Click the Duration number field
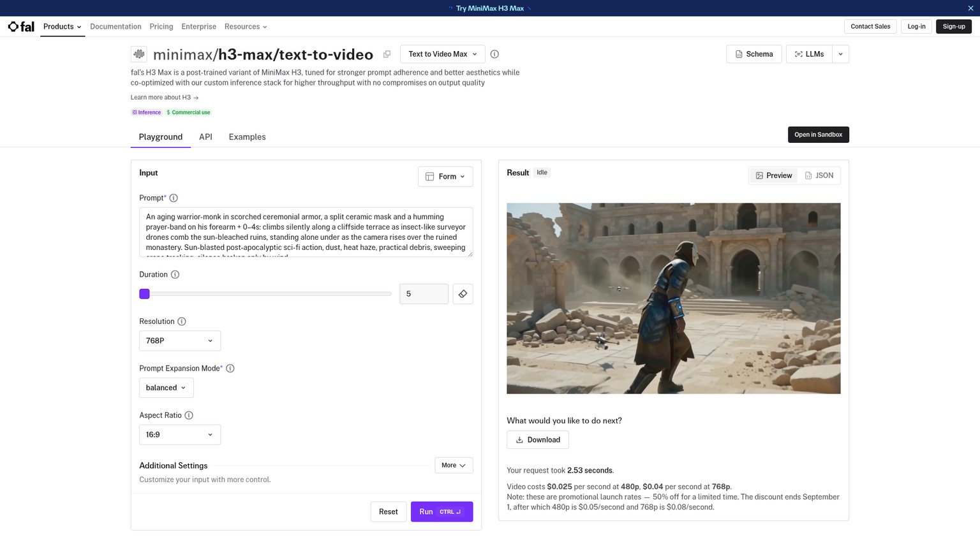 tap(424, 294)
